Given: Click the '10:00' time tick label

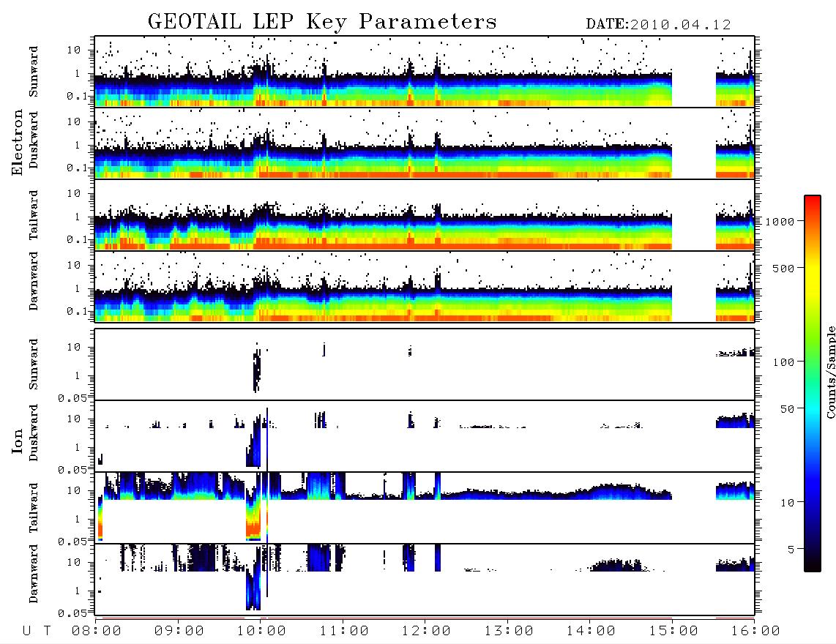Looking at the screenshot, I should (x=261, y=632).
